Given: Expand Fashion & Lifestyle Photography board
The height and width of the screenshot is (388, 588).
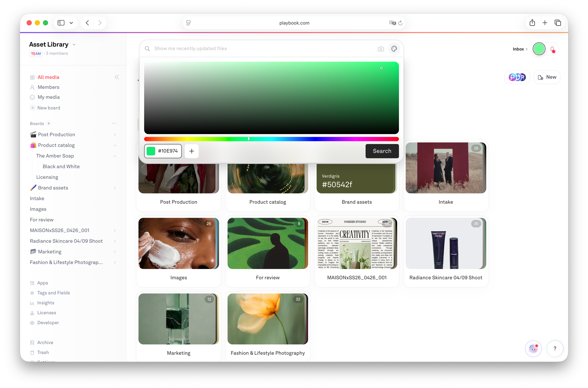Looking at the screenshot, I should tap(115, 262).
